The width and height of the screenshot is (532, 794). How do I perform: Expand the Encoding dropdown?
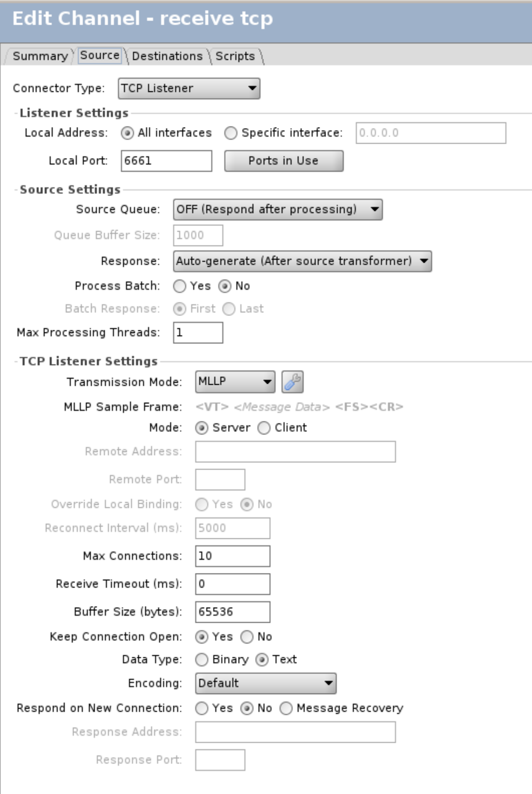click(x=265, y=684)
